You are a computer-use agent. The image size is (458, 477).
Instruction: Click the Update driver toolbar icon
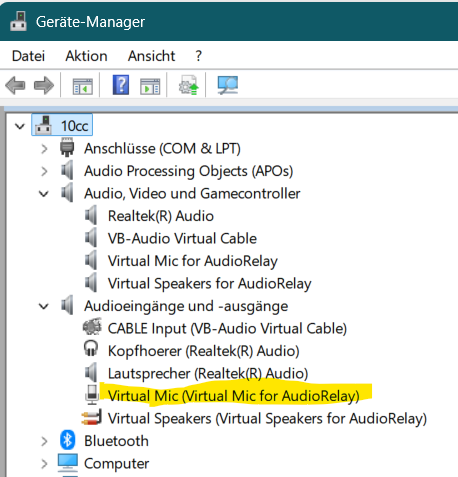coord(189,85)
